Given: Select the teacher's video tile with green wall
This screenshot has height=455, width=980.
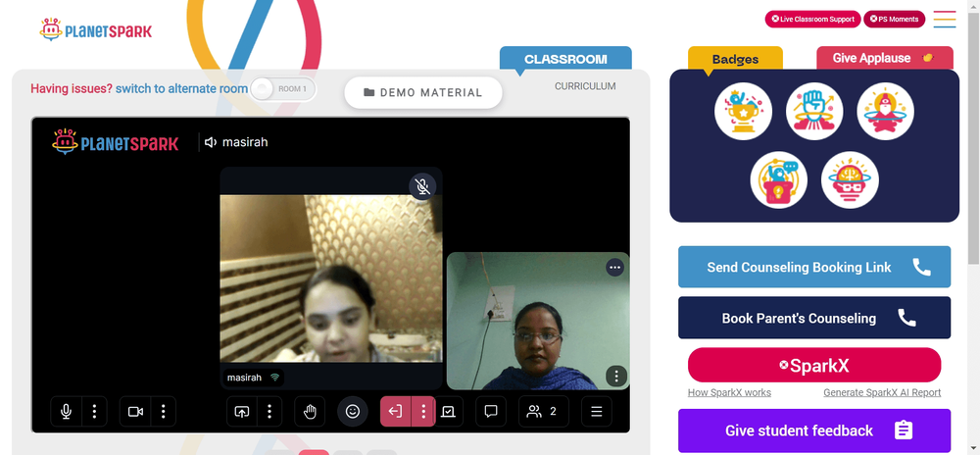Looking at the screenshot, I should tap(538, 322).
